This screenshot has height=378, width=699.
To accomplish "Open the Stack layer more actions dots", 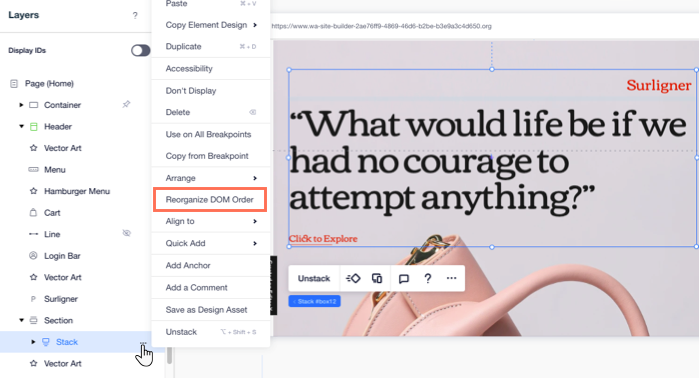I will click(143, 342).
